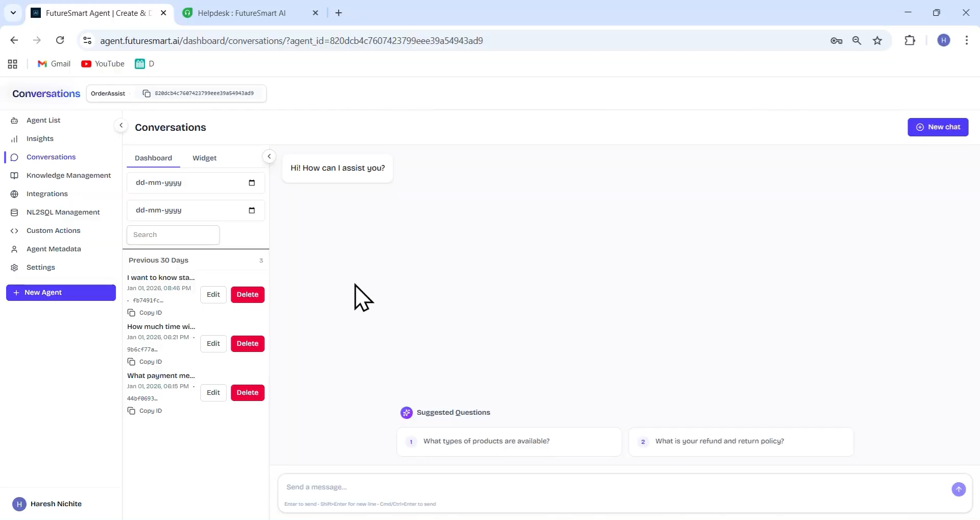Copy ID of conversation fb7491fc
The width and height of the screenshot is (980, 520).
click(145, 313)
